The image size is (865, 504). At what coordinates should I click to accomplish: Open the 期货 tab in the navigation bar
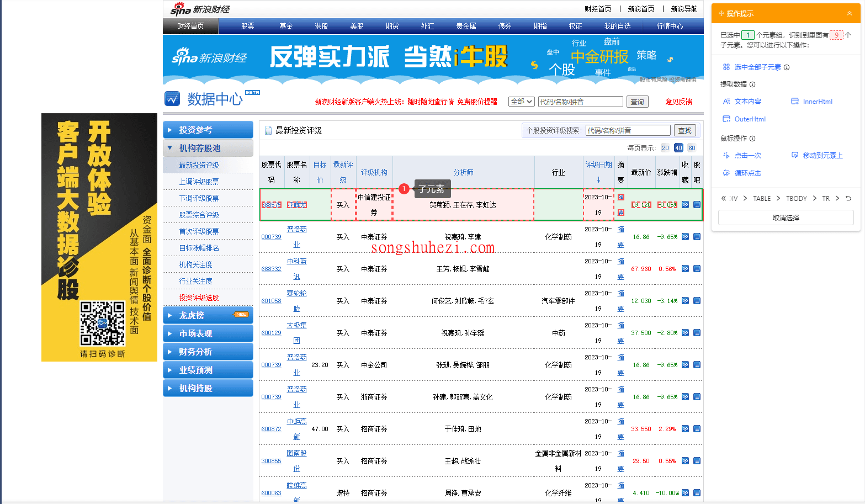pos(392,26)
